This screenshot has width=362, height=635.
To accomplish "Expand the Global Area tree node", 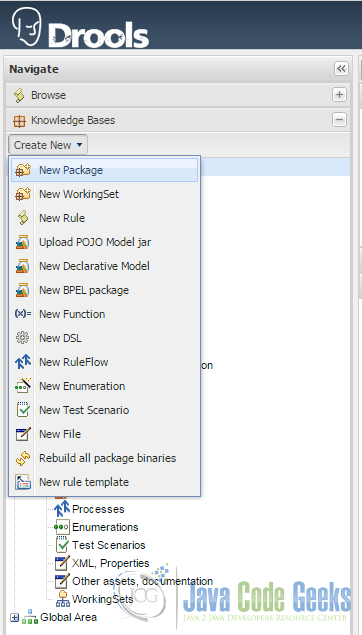I will [x=15, y=618].
